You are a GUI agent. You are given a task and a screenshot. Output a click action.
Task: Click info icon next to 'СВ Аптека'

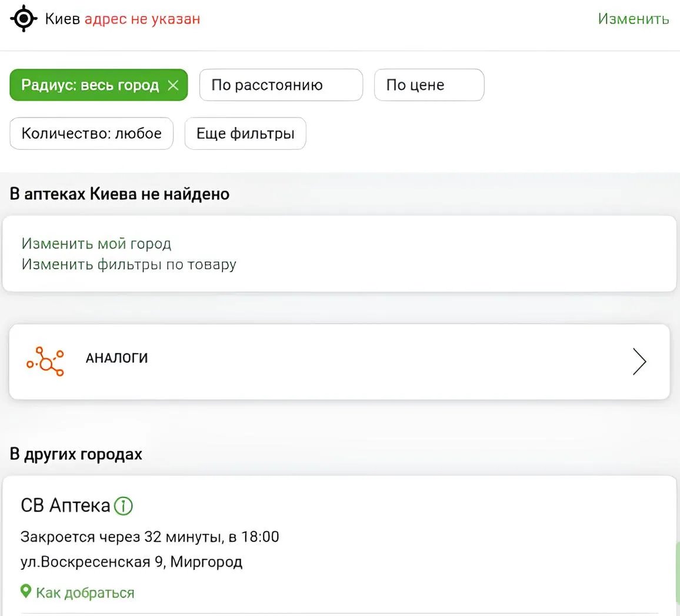124,505
